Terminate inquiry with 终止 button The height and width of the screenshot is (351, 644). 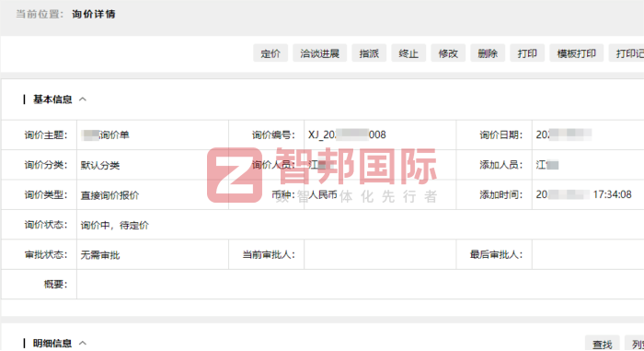click(408, 53)
